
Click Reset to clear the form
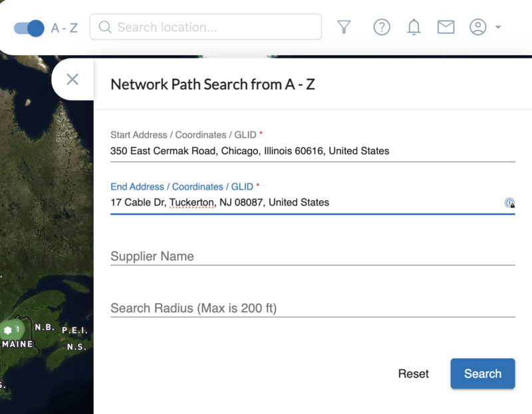coord(414,373)
